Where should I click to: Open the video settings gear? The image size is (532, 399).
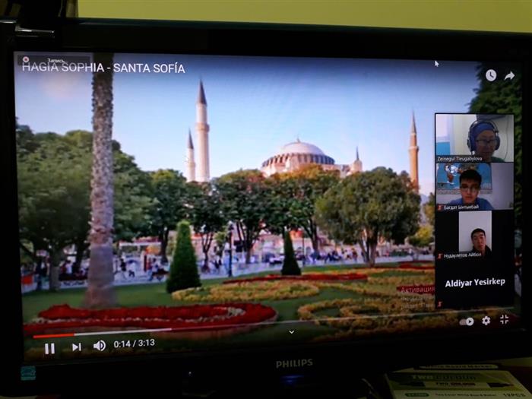click(x=486, y=321)
